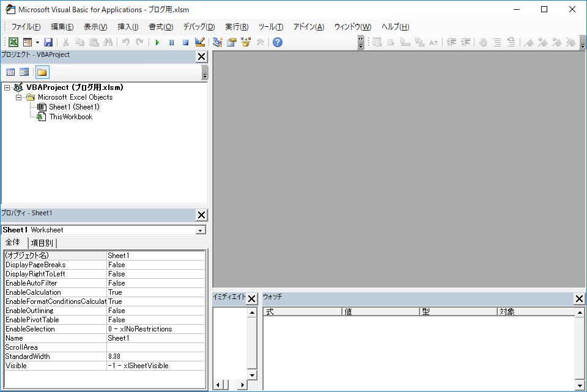Close the プロパティ pane
The width and height of the screenshot is (587, 392).
point(201,215)
